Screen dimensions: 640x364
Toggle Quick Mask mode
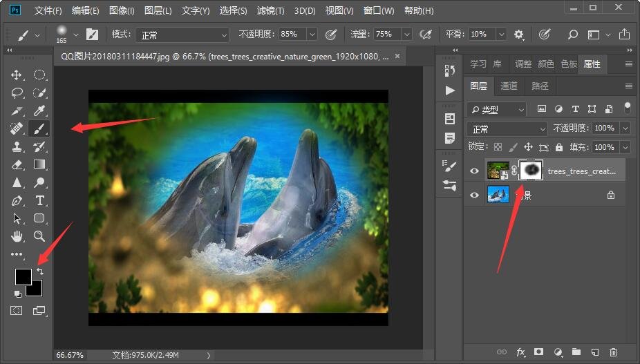[17, 311]
